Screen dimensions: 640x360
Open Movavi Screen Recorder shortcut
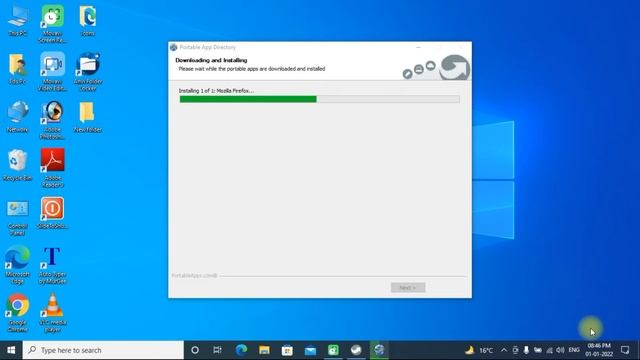click(53, 24)
